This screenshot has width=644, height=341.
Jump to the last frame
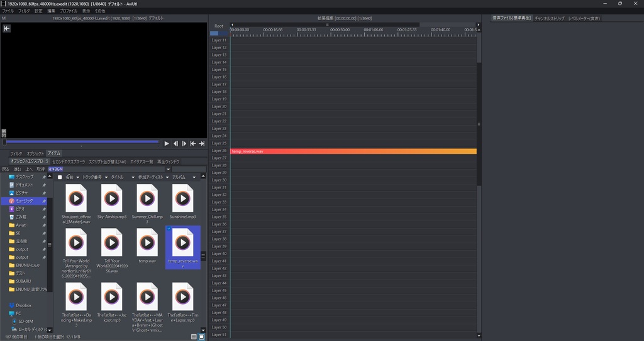202,144
